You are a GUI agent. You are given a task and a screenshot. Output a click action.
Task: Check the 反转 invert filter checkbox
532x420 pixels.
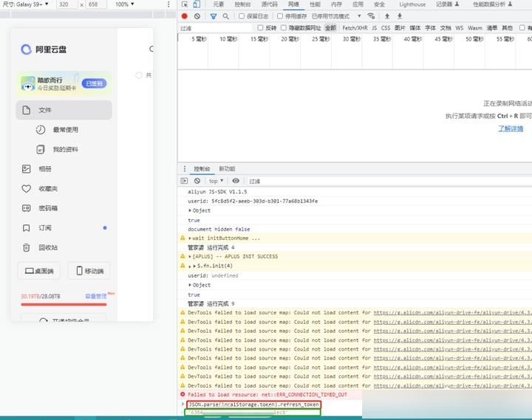(x=260, y=28)
